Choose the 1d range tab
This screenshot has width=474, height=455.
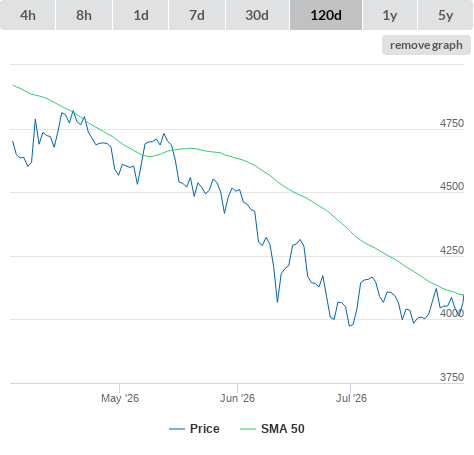point(141,15)
